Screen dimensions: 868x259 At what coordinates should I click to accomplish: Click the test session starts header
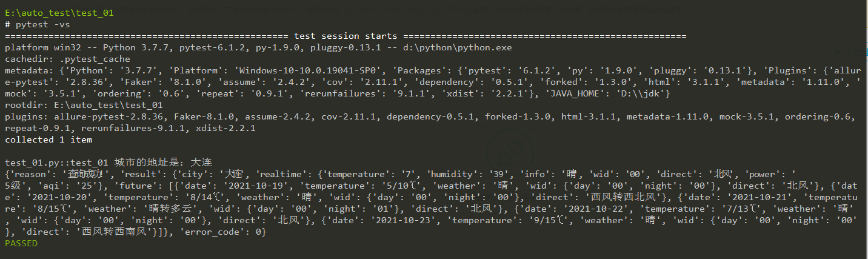346,36
